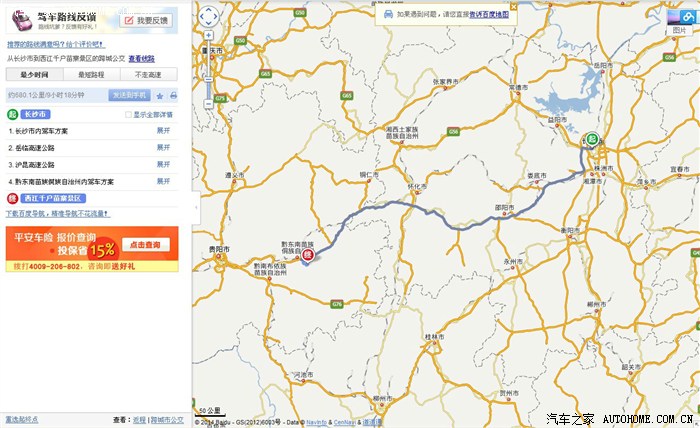Expand step 2 岳临高速公路
Viewport: 700px width, 428px height.
(163, 147)
